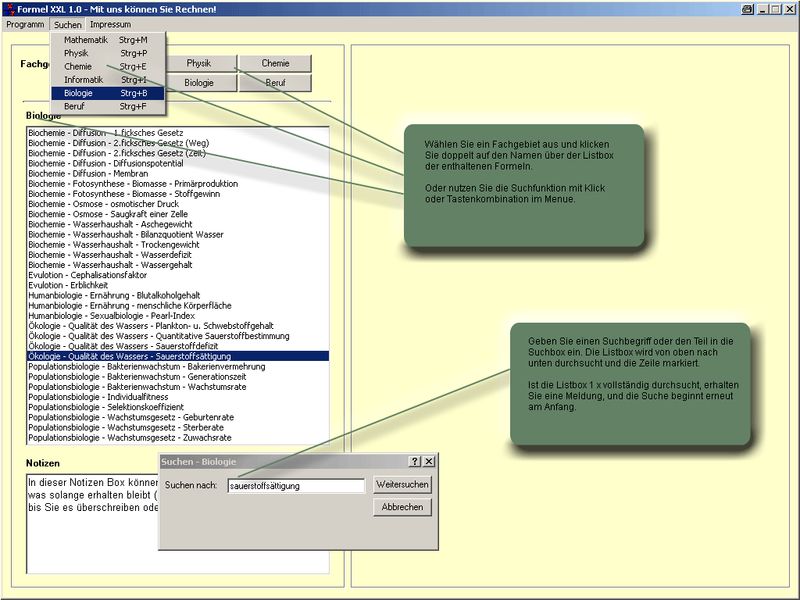Open the Impressum menu

(x=110, y=24)
